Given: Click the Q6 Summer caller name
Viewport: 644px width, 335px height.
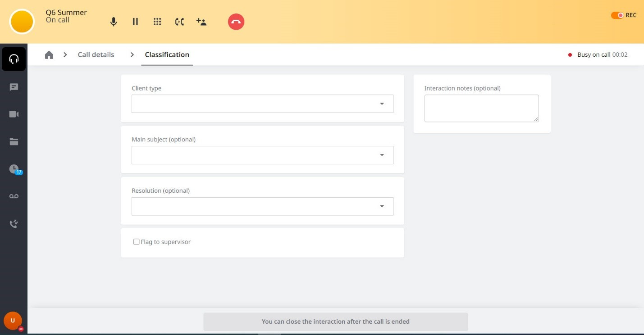Looking at the screenshot, I should (x=66, y=12).
